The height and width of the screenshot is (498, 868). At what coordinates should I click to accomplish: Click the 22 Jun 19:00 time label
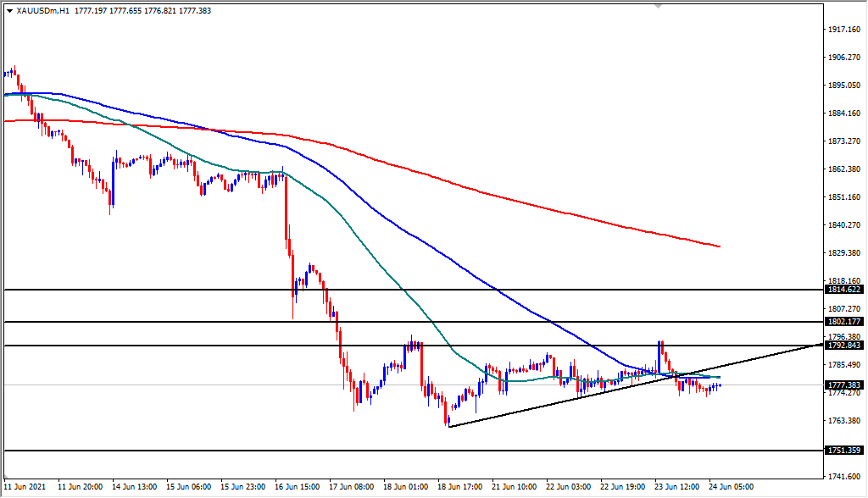623,487
